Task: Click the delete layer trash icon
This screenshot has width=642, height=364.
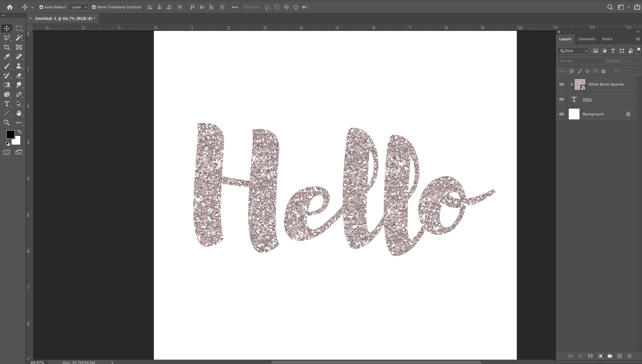Action: pyautogui.click(x=629, y=356)
